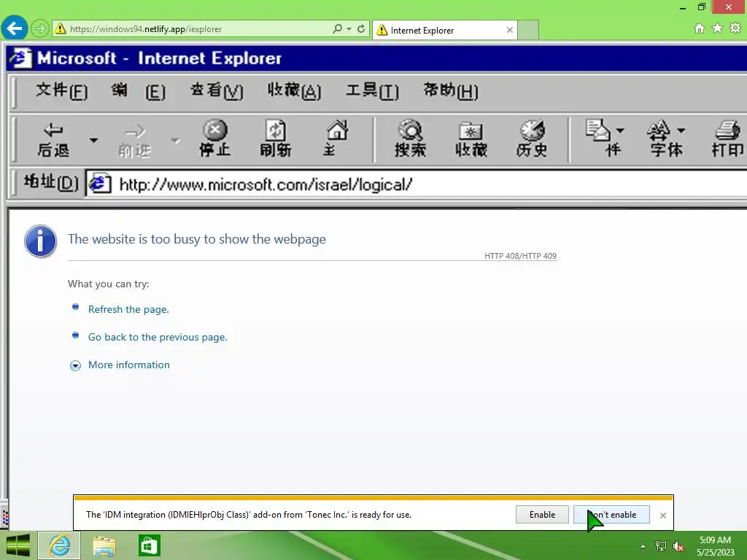This screenshot has height=560, width=747.
Task: Open the dropdown arrow next to outer search magnifier
Action: [x=349, y=29]
